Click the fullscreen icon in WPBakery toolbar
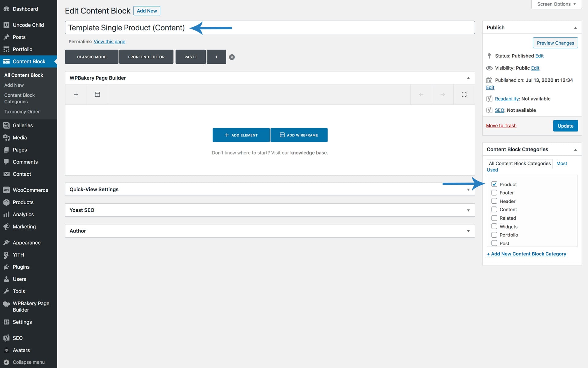Viewport: 588px width, 368px height. point(464,94)
